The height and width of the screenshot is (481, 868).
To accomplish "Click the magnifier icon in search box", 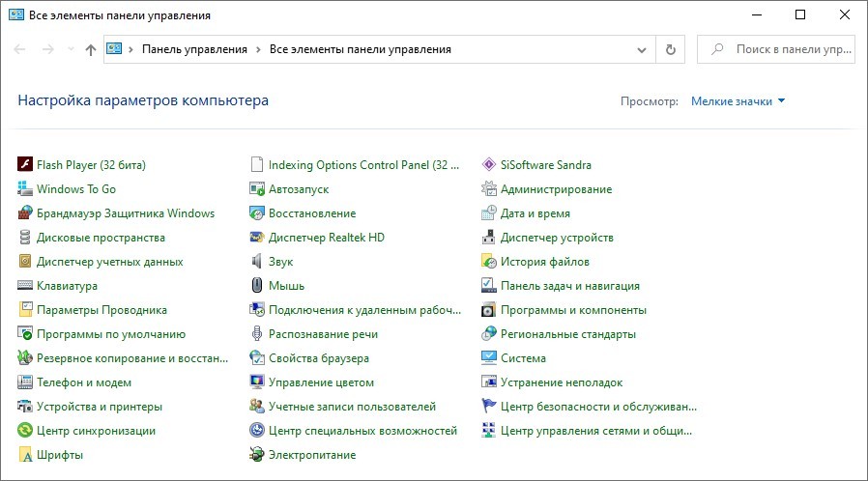I will coord(717,49).
